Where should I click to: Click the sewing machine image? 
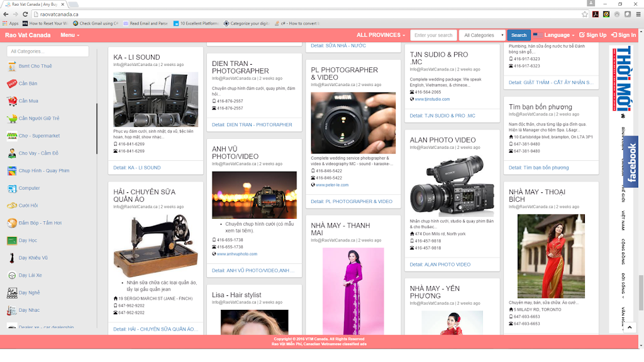point(156,246)
